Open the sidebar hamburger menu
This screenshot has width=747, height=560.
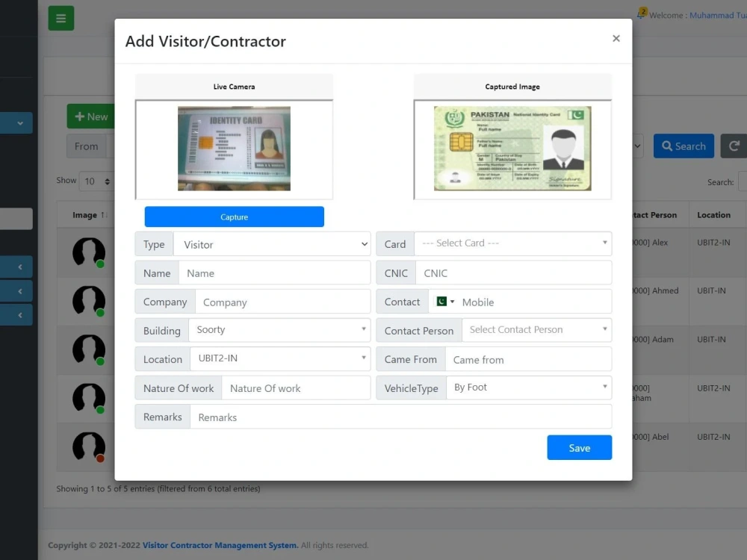(x=61, y=17)
